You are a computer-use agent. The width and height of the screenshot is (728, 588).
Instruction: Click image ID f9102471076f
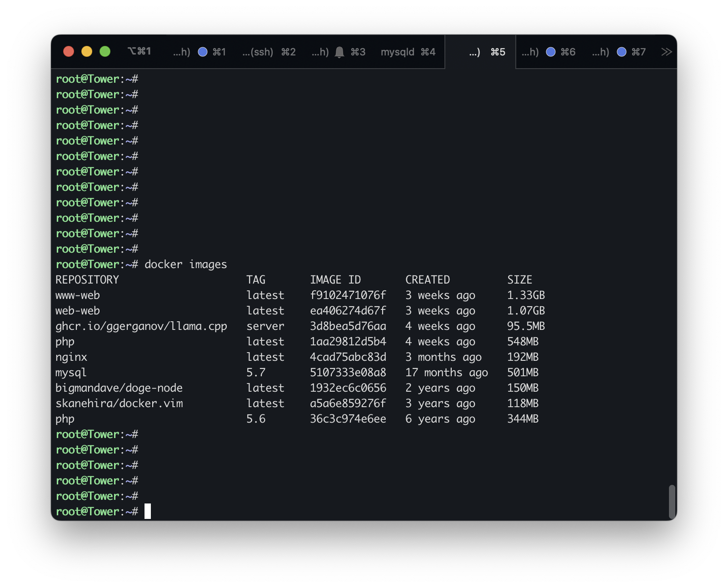pyautogui.click(x=348, y=295)
